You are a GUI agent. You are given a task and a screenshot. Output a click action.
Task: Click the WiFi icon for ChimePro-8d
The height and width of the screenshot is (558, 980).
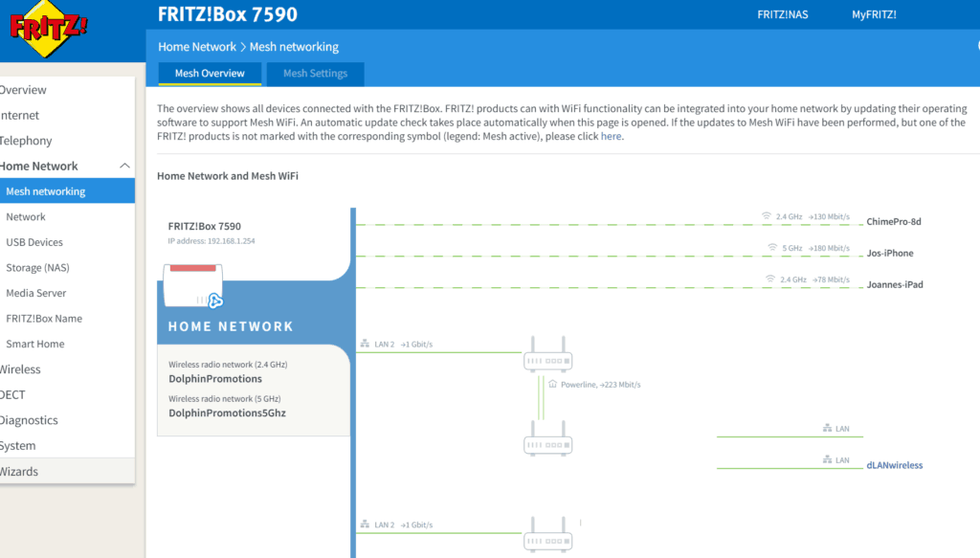click(x=766, y=217)
